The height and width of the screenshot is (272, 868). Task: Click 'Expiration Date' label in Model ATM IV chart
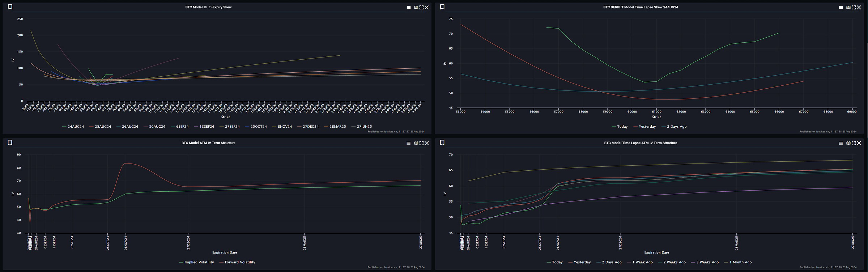(x=225, y=252)
